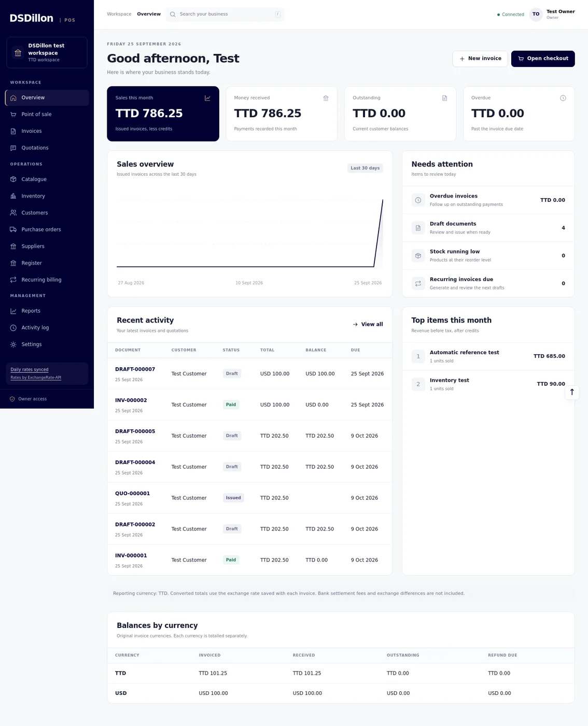Click the Activity log clock icon
Screen dimensions: 588x726
pos(13,328)
